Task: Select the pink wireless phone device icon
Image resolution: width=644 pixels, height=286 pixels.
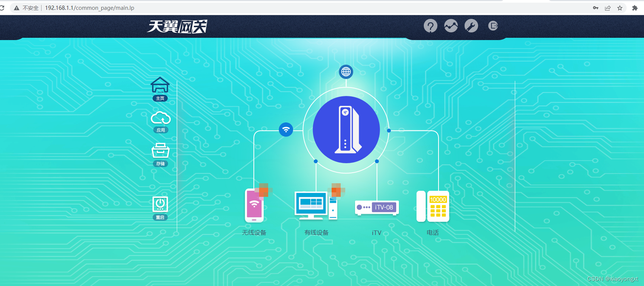Action: (x=254, y=206)
